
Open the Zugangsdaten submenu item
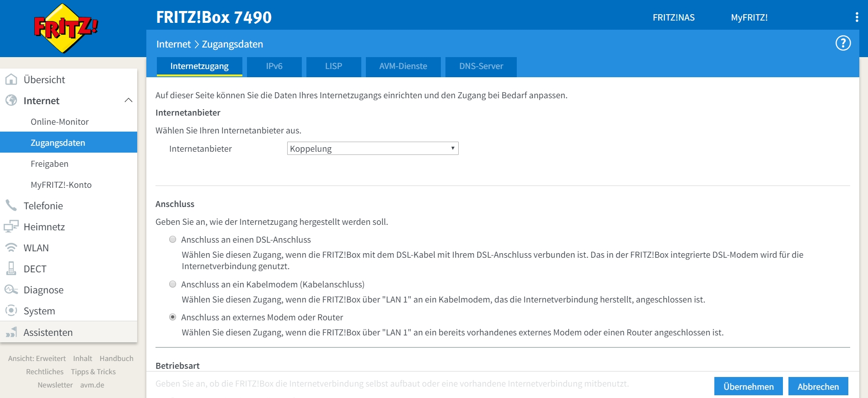(69, 142)
